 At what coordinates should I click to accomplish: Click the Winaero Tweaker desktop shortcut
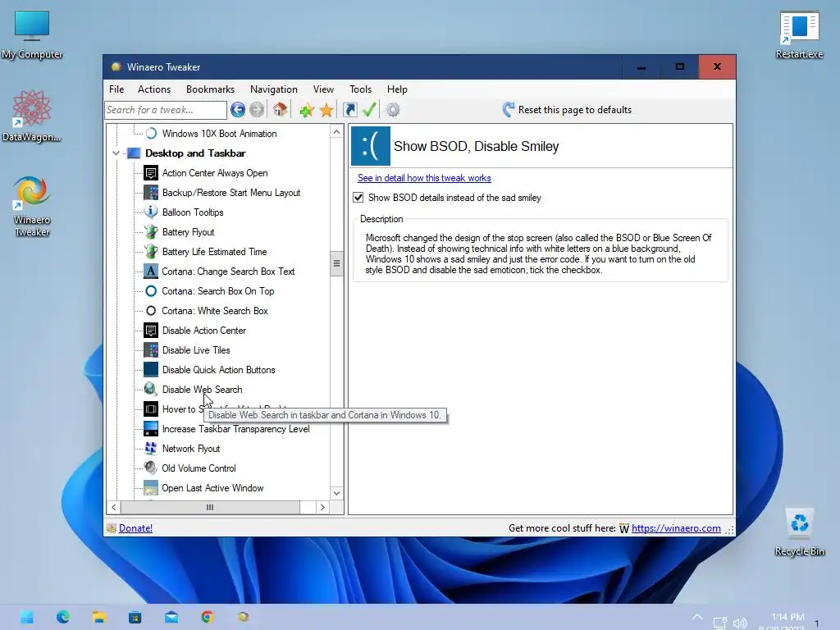(32, 206)
